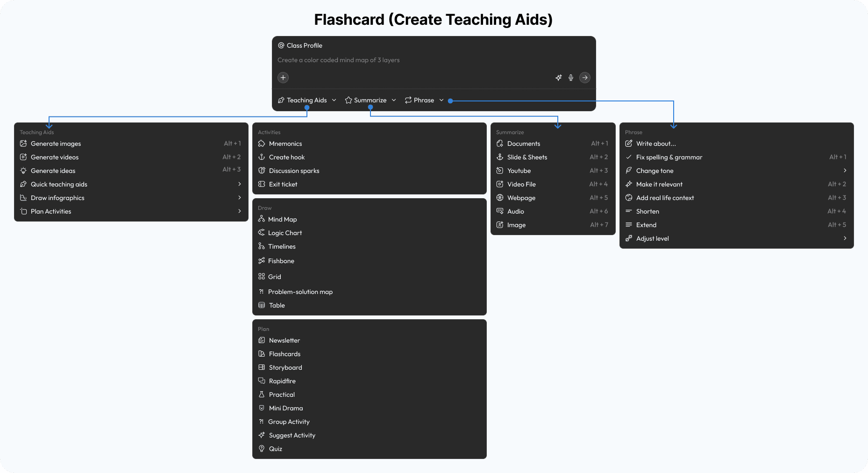Click the blue connector dot under Phrase
The image size is (868, 473).
coord(450,100)
